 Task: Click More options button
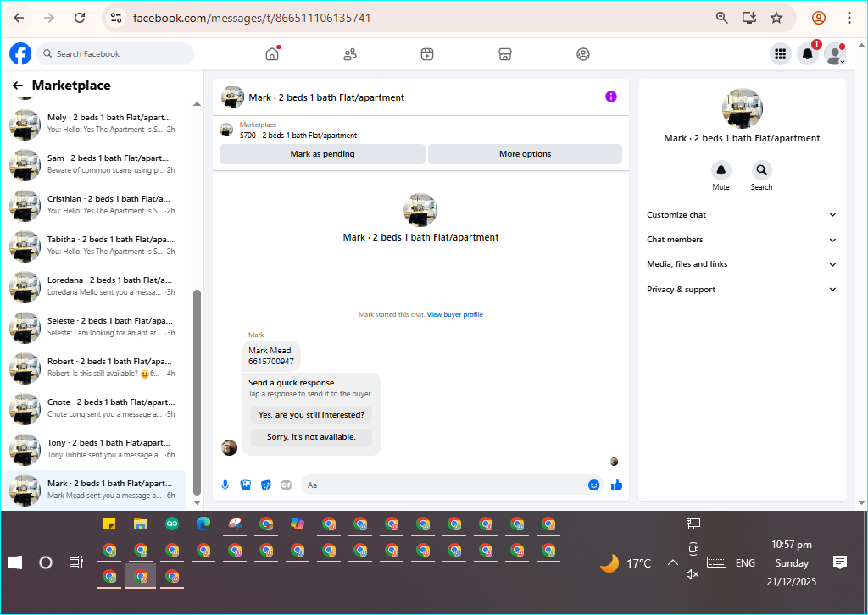(526, 154)
